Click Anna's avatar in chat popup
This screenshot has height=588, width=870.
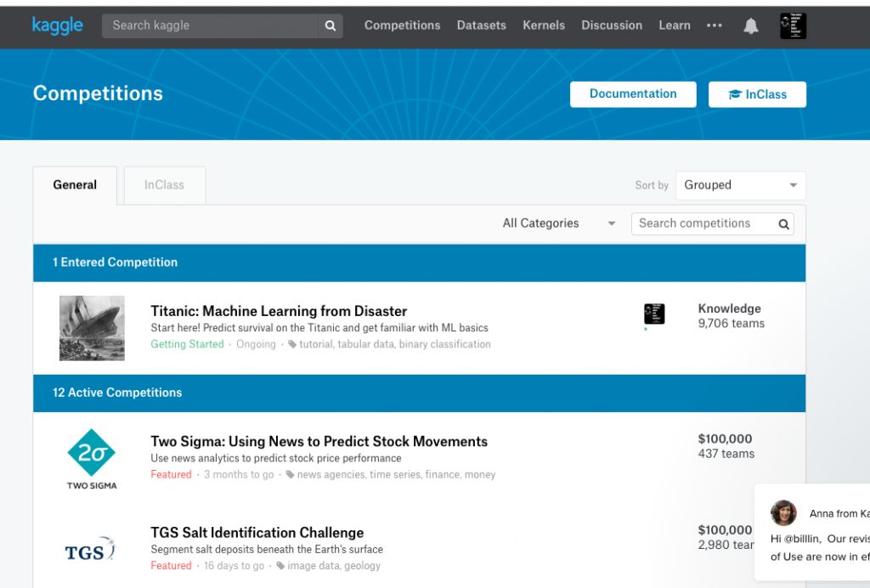783,512
